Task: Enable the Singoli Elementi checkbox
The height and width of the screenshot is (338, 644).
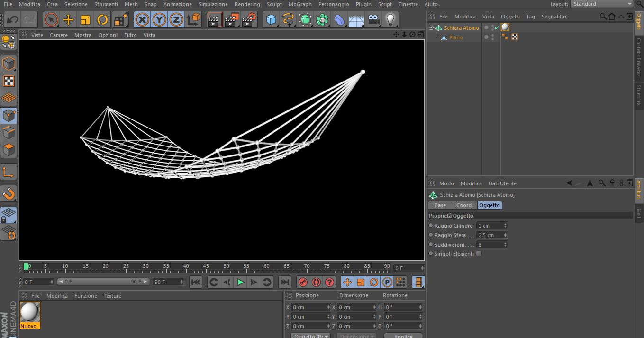Action: (479, 254)
